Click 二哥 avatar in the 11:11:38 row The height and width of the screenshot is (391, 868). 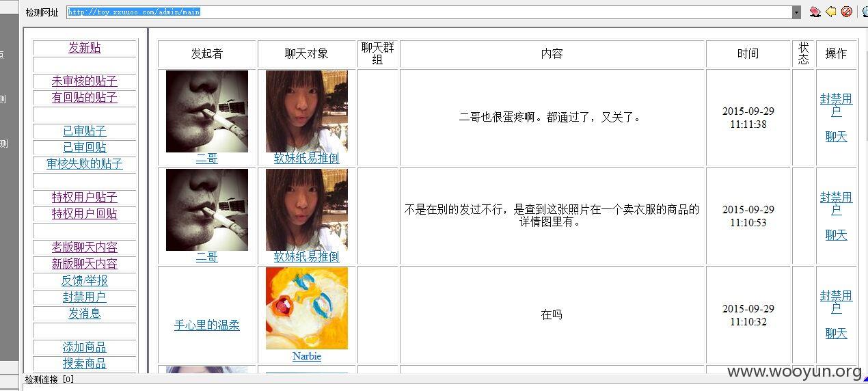(x=207, y=111)
